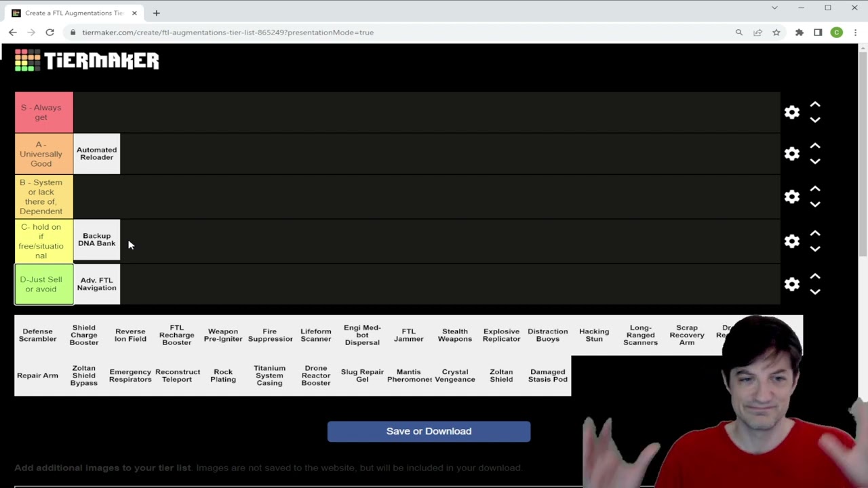Select the Zoltan Shield tile
Screen dimensions: 868x488
[x=501, y=375]
